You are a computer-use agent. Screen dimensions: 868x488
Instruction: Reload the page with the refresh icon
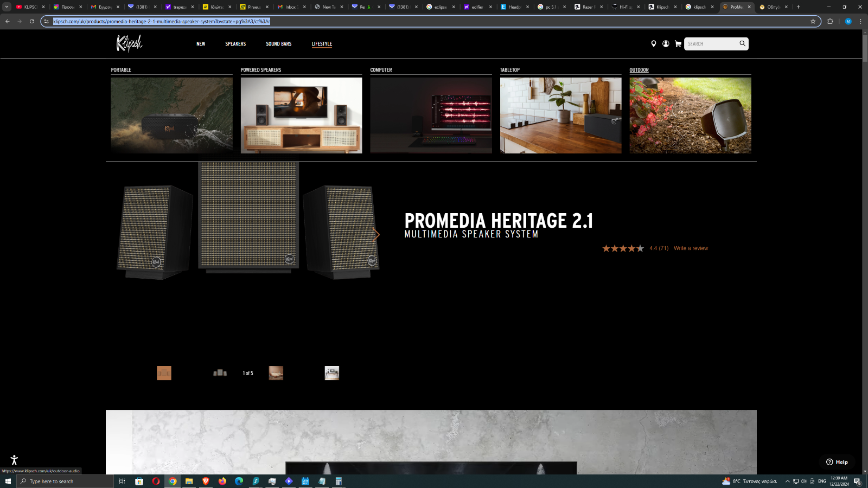(32, 21)
